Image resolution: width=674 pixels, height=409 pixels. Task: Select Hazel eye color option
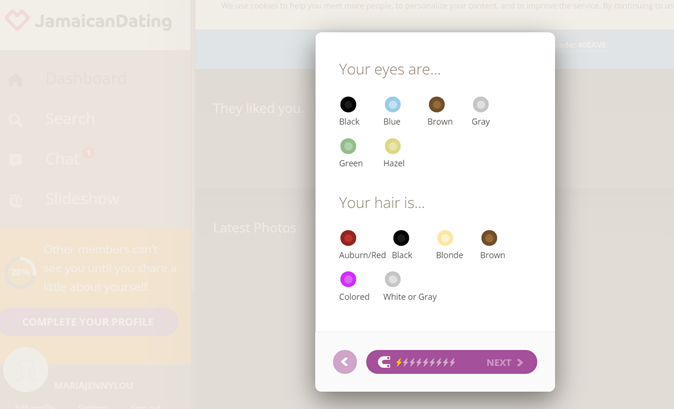(x=392, y=147)
